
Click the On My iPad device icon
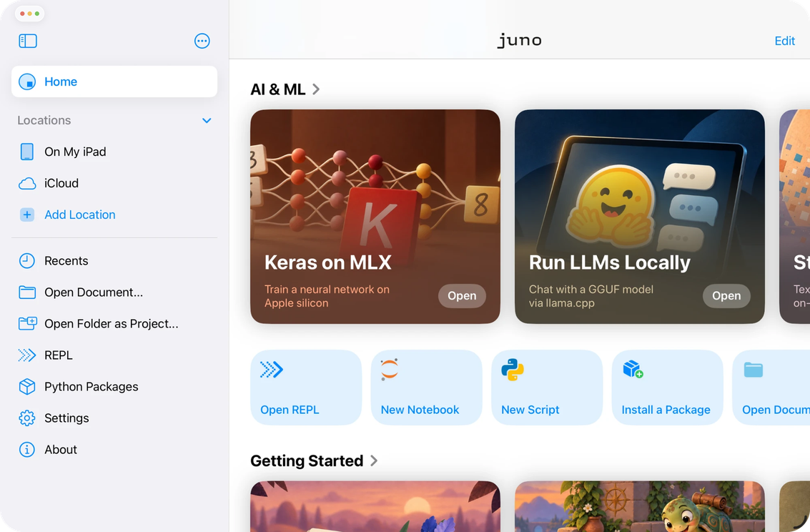(27, 152)
